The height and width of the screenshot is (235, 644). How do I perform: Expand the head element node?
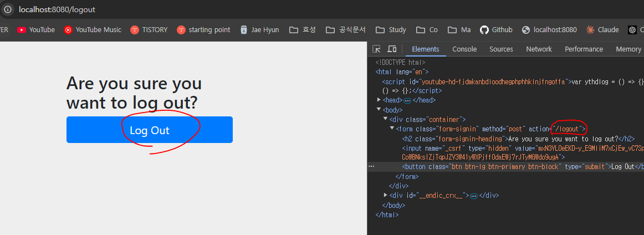(379, 100)
